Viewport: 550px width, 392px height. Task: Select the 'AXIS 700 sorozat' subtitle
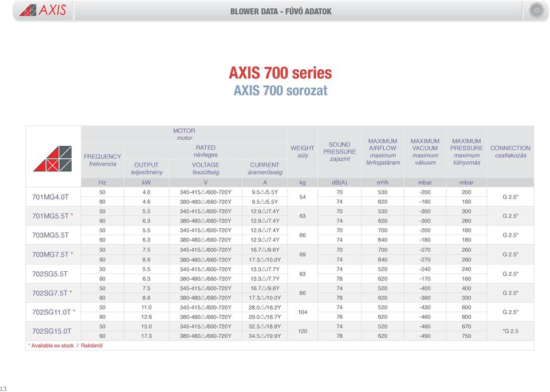[280, 90]
